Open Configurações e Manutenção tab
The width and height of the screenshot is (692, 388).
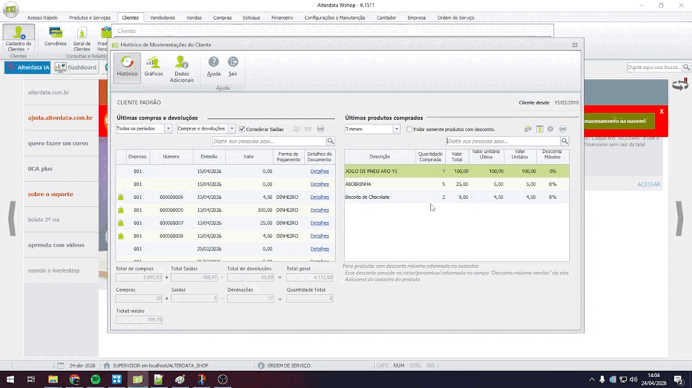pos(335,18)
